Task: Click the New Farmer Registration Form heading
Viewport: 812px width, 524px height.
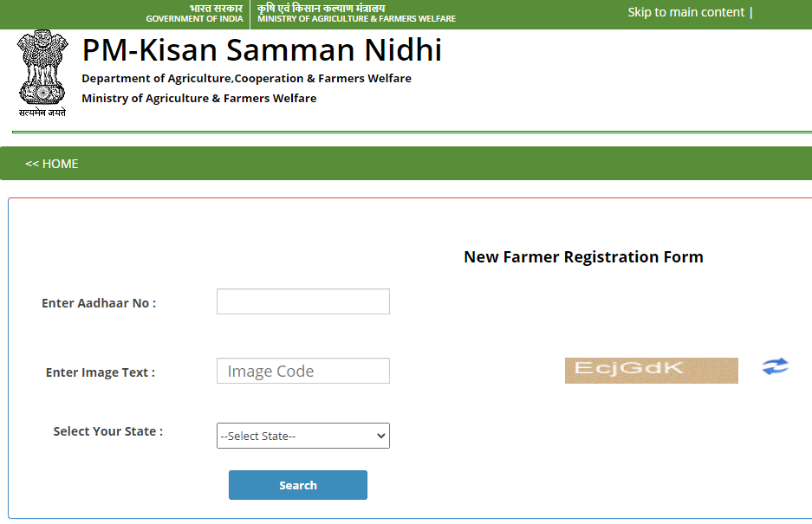Action: pyautogui.click(x=583, y=256)
